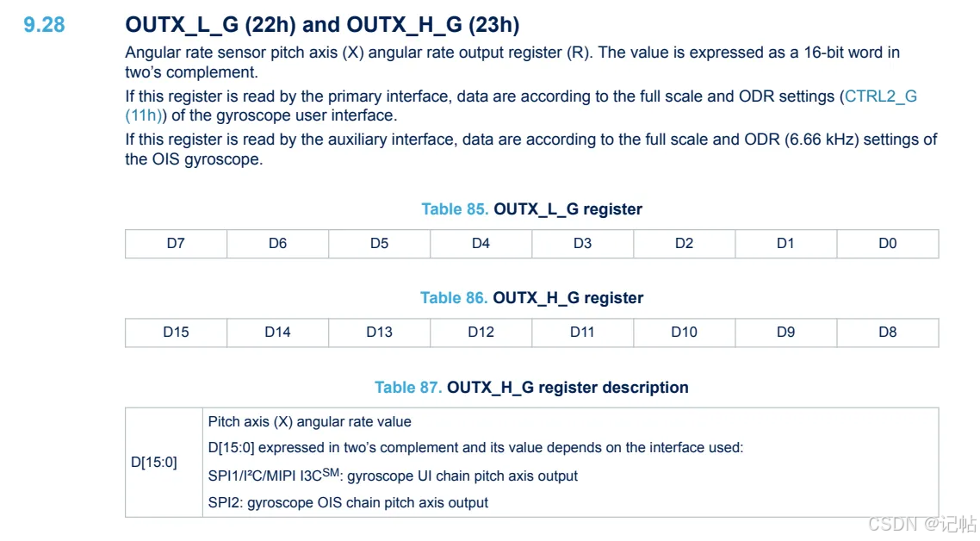
Task: Select the D4 bit cell
Action: tap(481, 244)
